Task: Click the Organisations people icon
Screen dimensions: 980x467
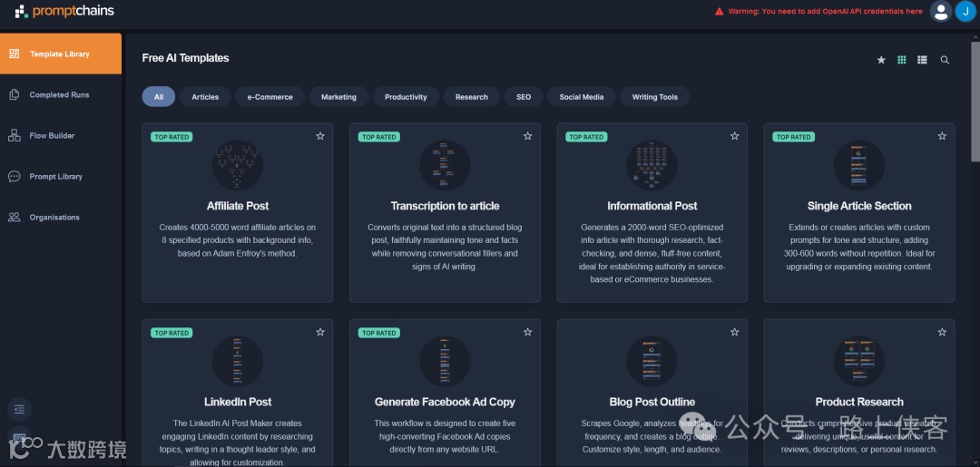Action: coord(15,218)
